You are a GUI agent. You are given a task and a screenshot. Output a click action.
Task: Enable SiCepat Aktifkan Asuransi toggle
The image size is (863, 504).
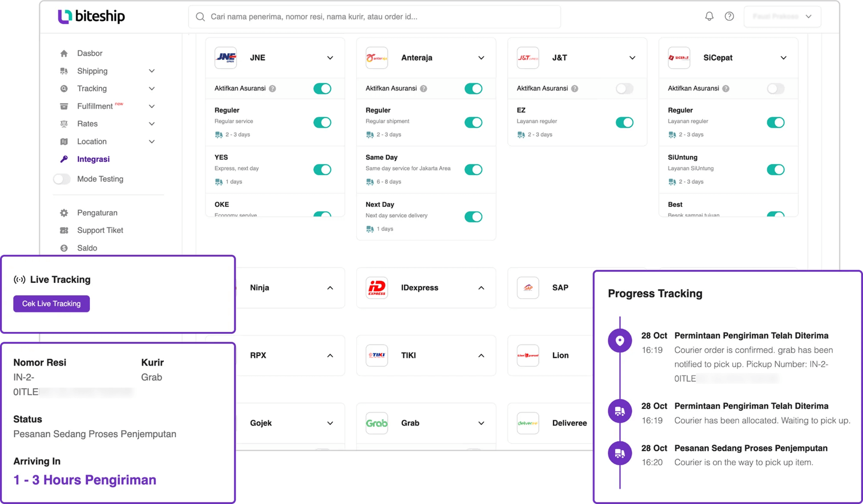pos(775,89)
